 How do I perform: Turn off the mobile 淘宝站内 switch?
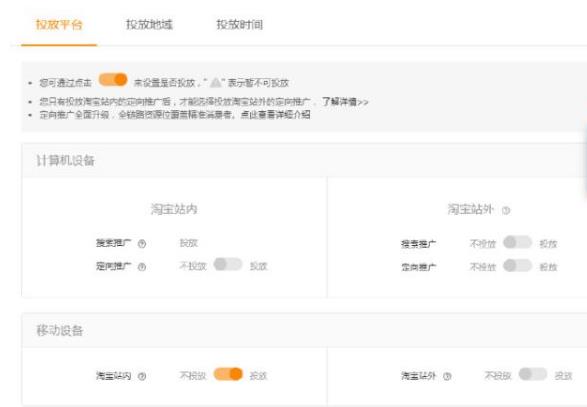(228, 374)
